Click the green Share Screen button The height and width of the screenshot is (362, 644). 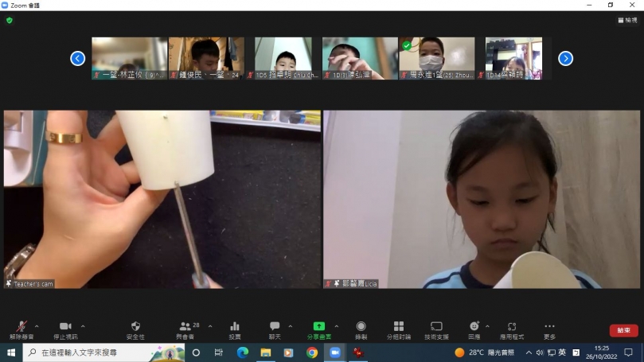318,328
